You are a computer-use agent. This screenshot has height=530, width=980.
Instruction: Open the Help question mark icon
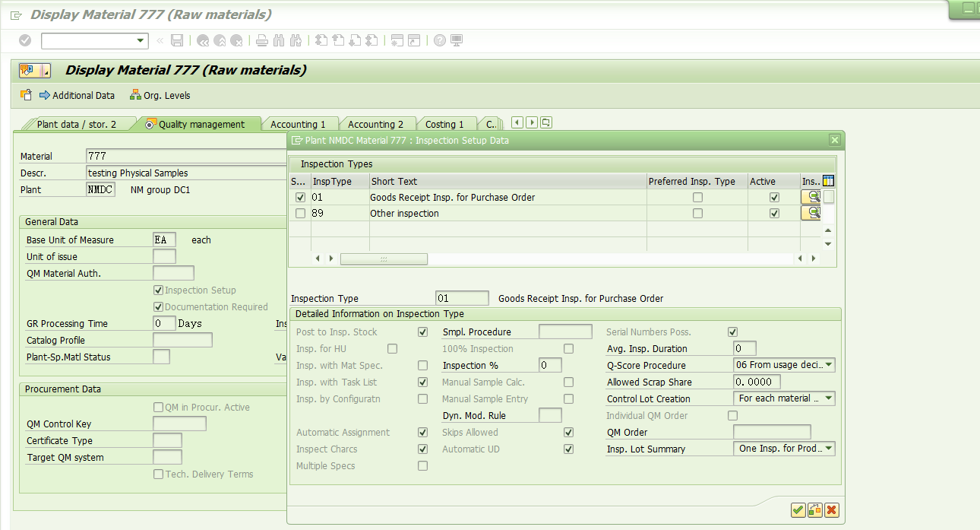pos(441,40)
